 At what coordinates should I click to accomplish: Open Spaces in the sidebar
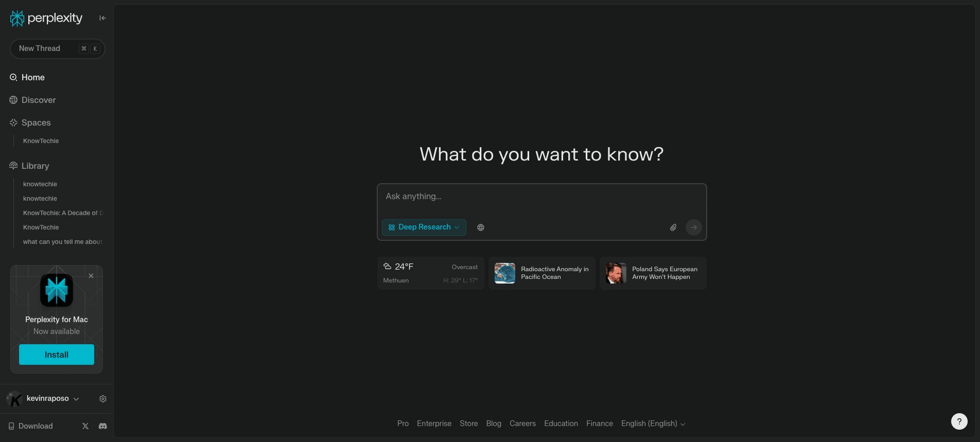(x=30, y=122)
